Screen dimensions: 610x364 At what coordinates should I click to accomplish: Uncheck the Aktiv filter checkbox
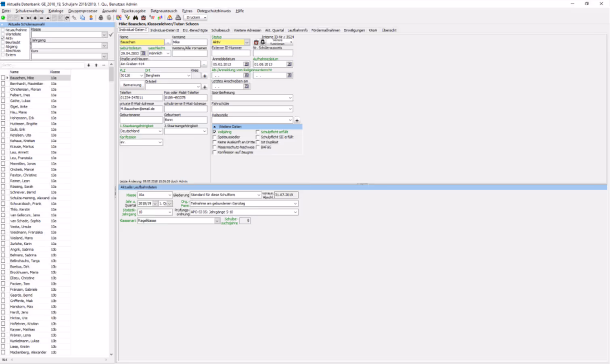pyautogui.click(x=3, y=38)
